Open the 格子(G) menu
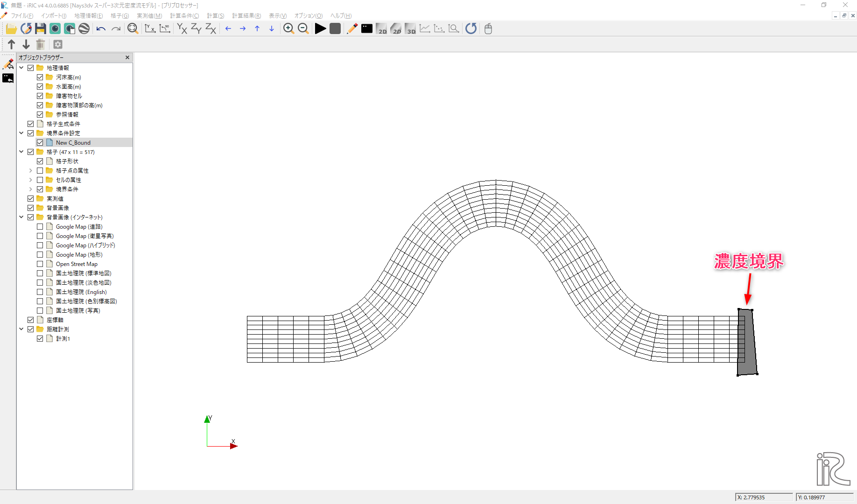The width and height of the screenshot is (857, 504). 120,16
